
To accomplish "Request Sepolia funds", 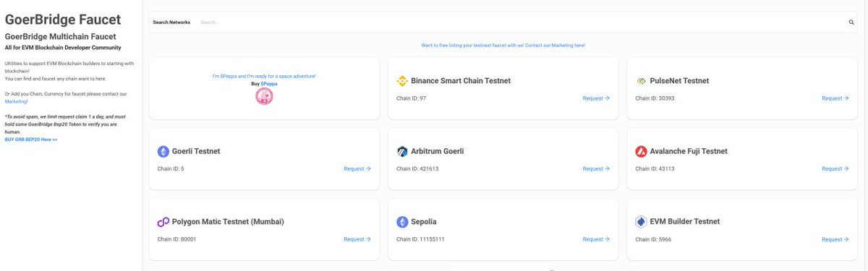I will 596,239.
